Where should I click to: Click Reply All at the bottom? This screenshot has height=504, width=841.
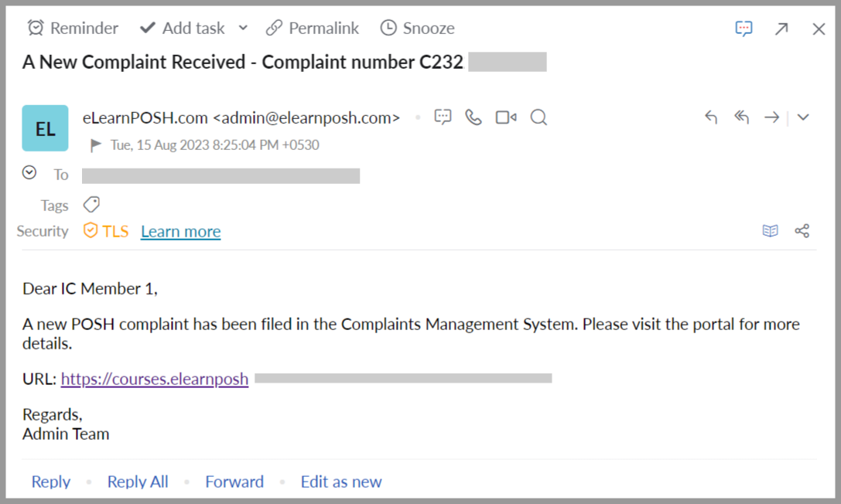click(x=138, y=482)
